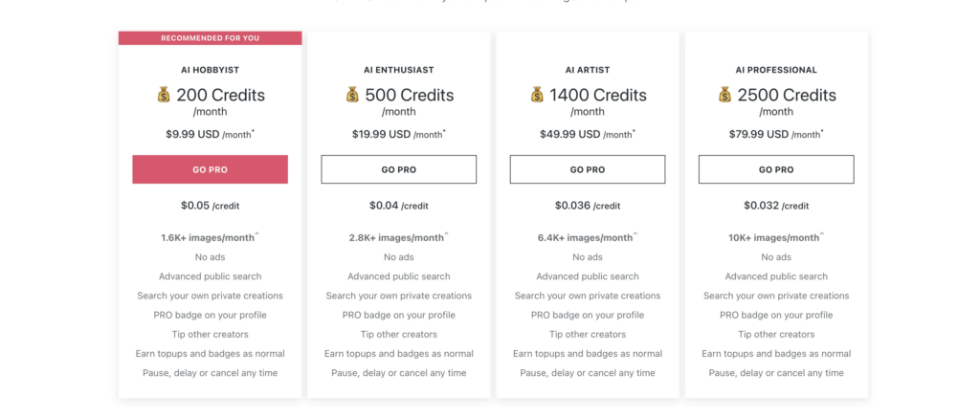Click the $0.036 per credit label
The image size is (980, 418).
click(x=588, y=205)
